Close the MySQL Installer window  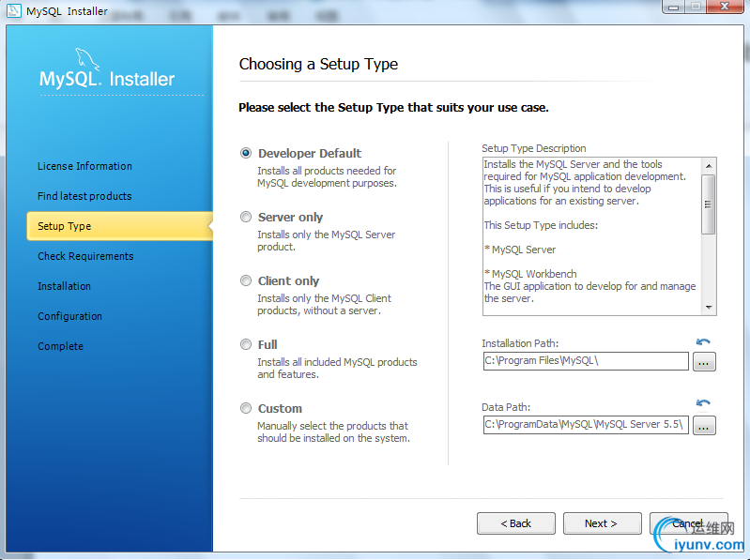[x=725, y=7]
